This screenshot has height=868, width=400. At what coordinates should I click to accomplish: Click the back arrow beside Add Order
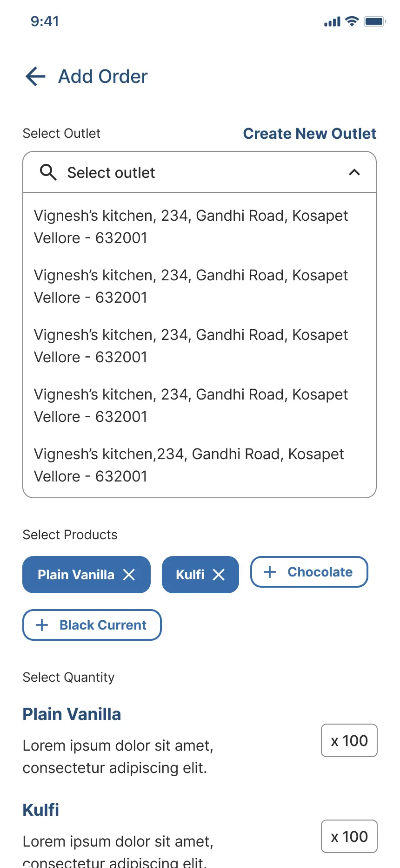(35, 76)
